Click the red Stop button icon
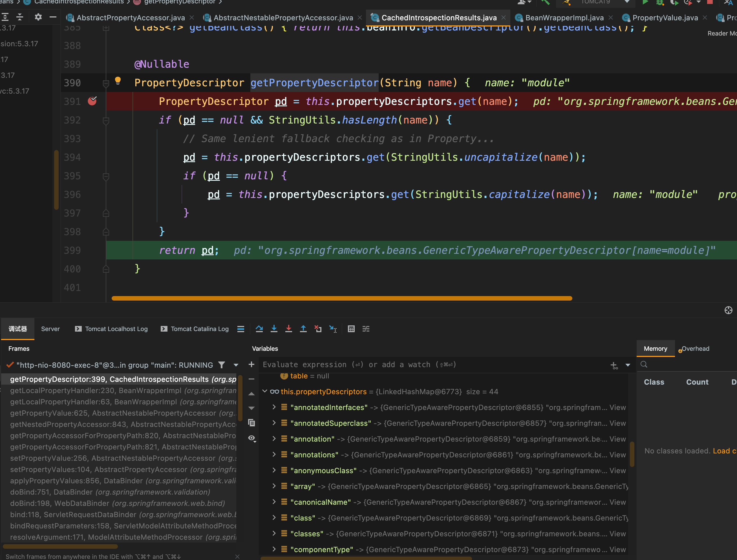The image size is (737, 560). pyautogui.click(x=710, y=2)
